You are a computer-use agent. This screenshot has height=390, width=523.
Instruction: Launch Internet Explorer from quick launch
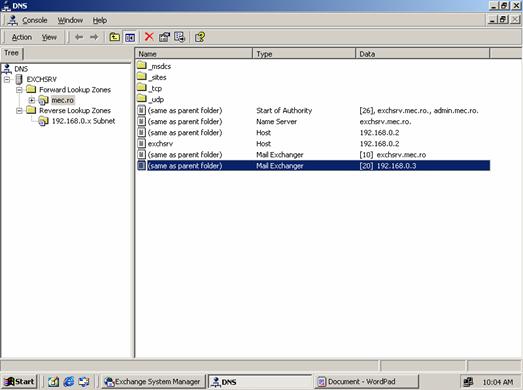click(69, 381)
